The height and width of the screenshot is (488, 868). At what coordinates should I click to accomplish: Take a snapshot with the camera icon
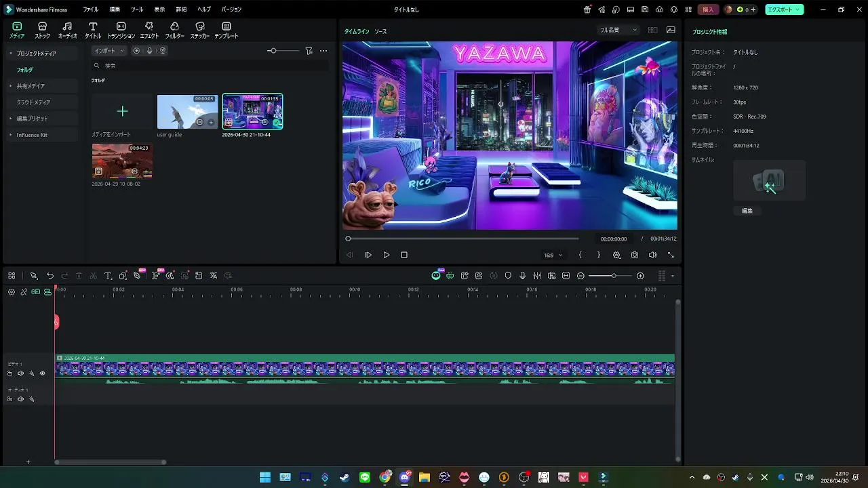tap(635, 255)
